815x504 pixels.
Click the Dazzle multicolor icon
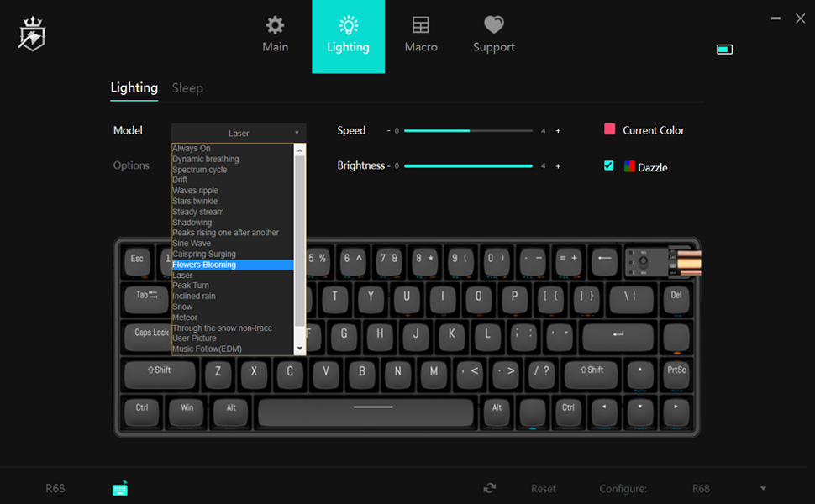point(629,166)
